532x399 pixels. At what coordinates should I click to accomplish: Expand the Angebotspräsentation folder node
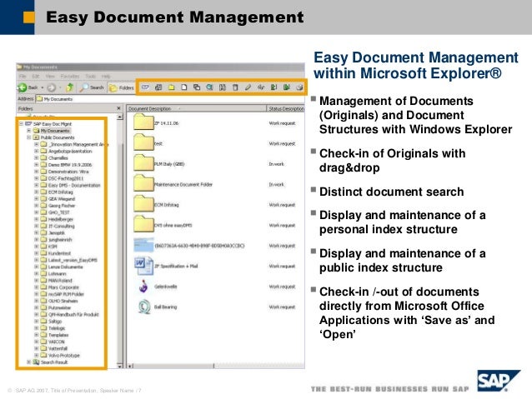point(37,151)
